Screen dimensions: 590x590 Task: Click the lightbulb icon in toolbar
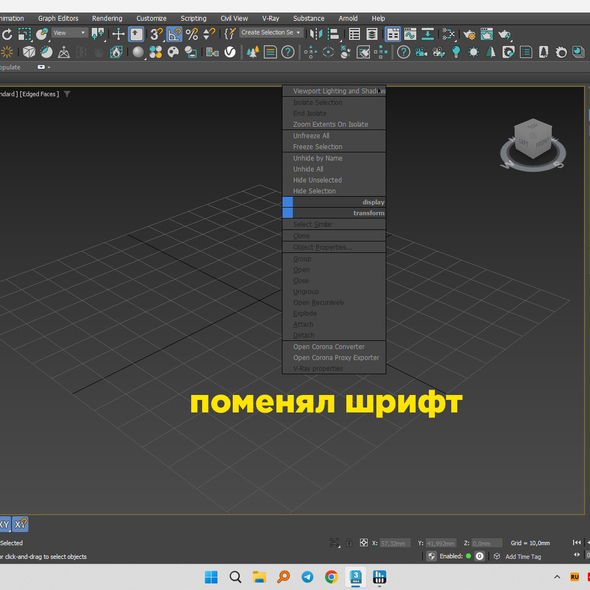pyautogui.click(x=456, y=52)
